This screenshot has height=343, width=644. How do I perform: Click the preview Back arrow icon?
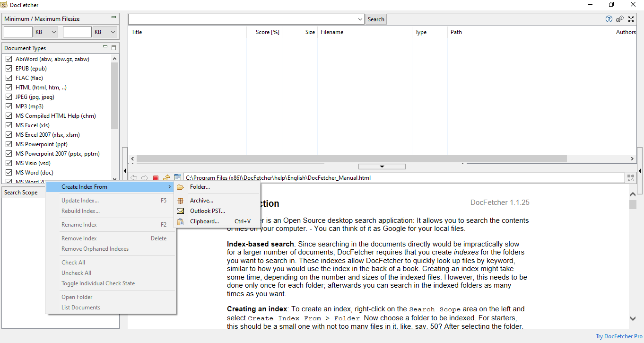(134, 178)
